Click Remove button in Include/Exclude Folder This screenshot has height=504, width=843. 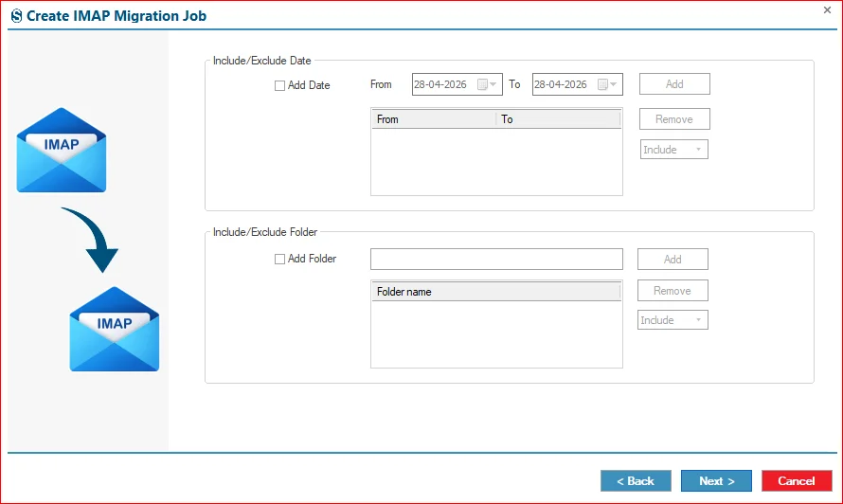[673, 291]
